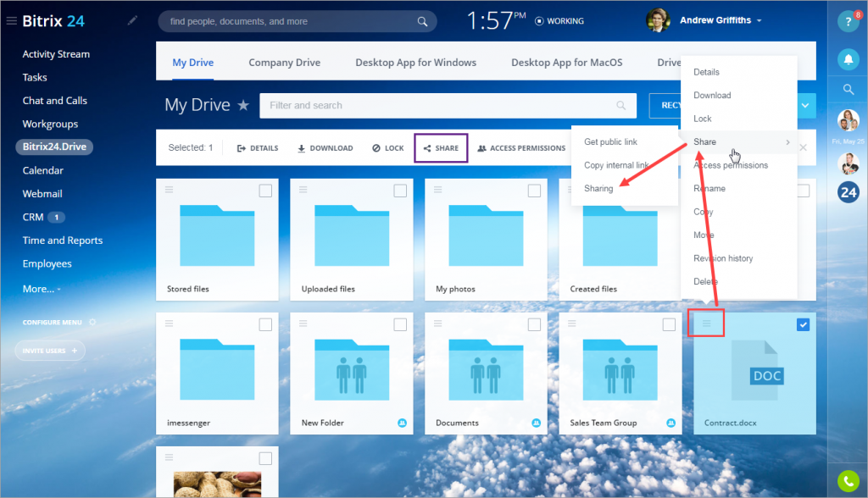Select the imessenger folder checkbox
The image size is (868, 498).
coord(265,325)
